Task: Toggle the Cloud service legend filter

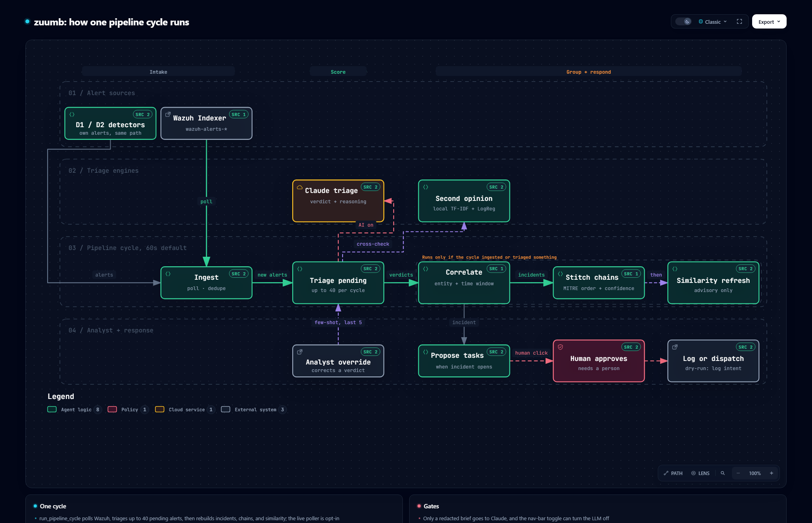Action: 185,409
